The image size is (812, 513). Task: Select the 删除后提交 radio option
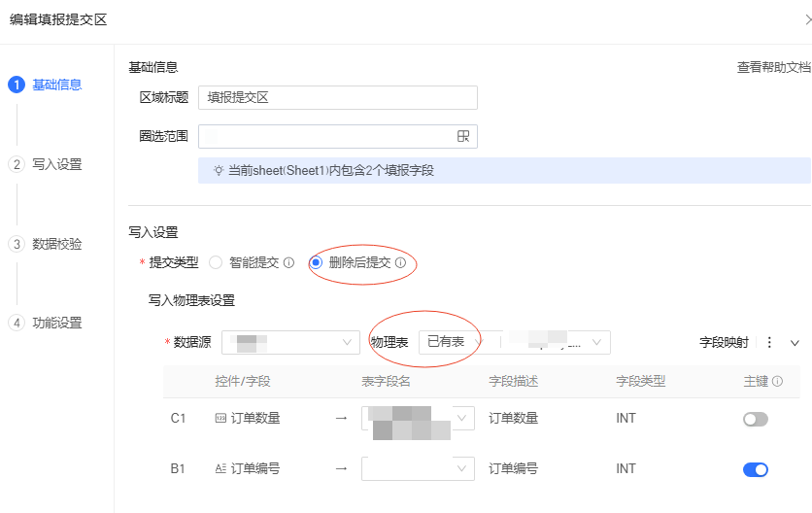[x=316, y=262]
